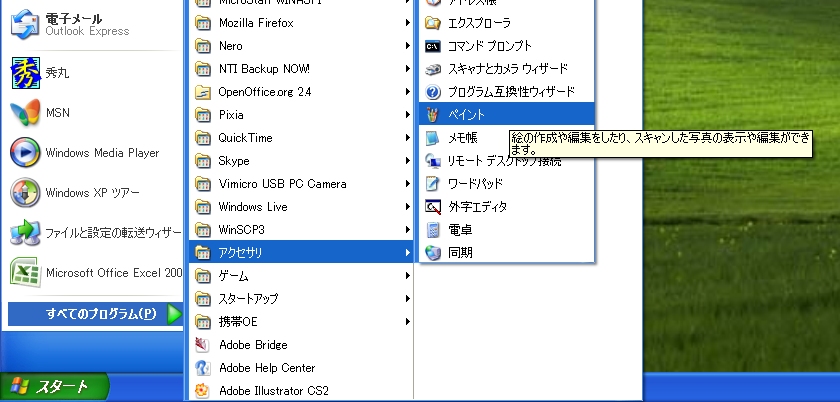Screen dimensions: 840x402
Task: Click the プログラム互換性ウィザード help icon
Action: [x=433, y=92]
